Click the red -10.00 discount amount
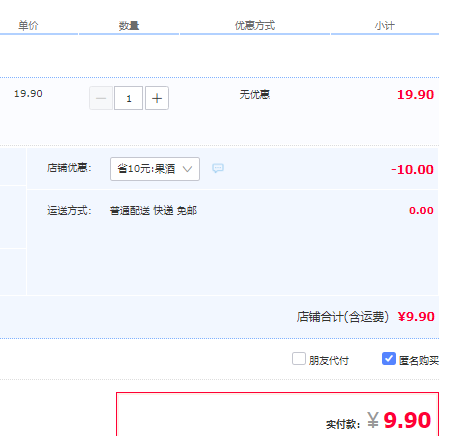This screenshot has height=436, width=462. tap(412, 170)
